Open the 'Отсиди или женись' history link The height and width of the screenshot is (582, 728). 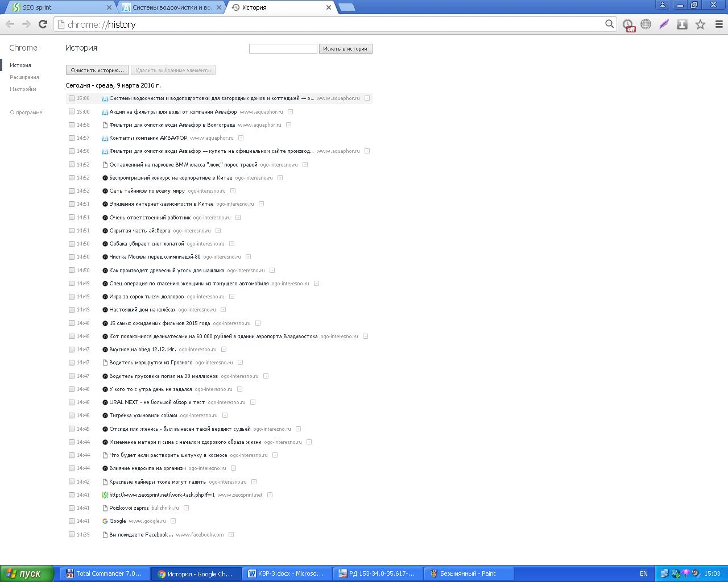(x=180, y=429)
